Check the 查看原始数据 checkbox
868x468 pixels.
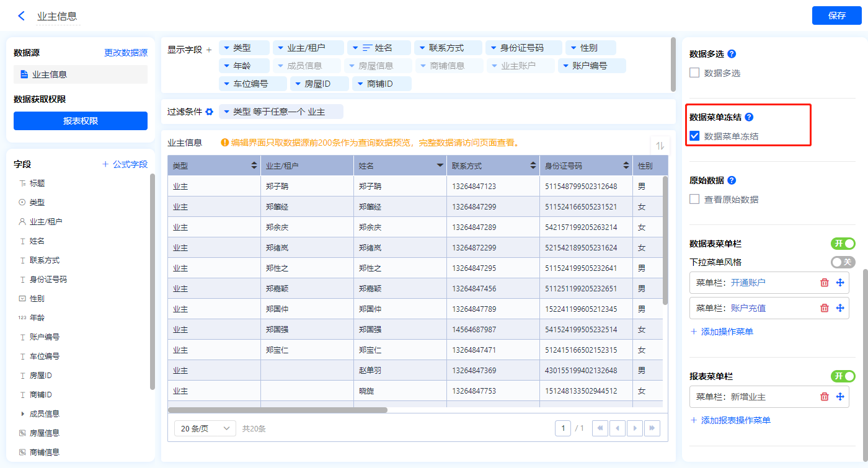point(695,200)
